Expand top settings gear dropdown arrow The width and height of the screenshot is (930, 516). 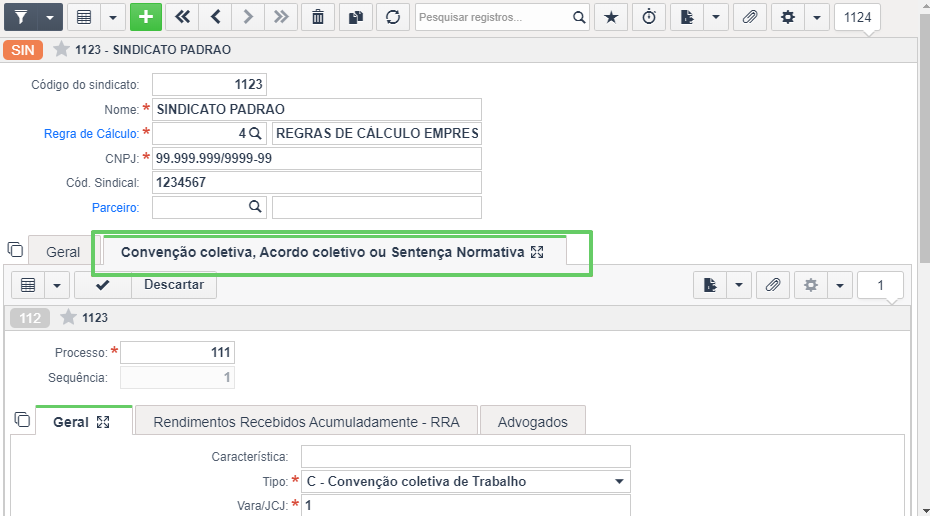tap(817, 17)
